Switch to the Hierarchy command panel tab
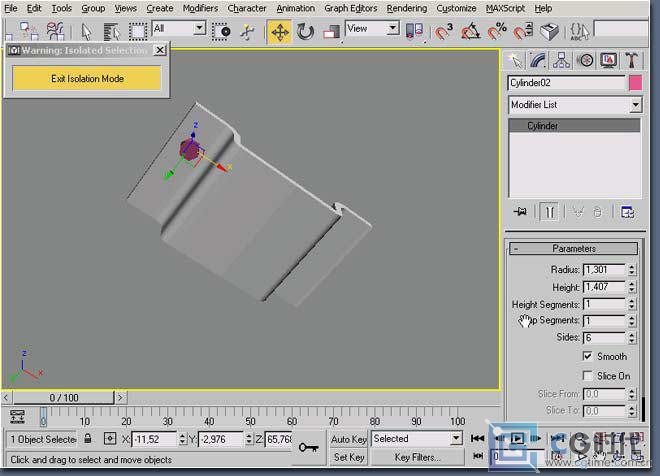The image size is (660, 476). 562,61
